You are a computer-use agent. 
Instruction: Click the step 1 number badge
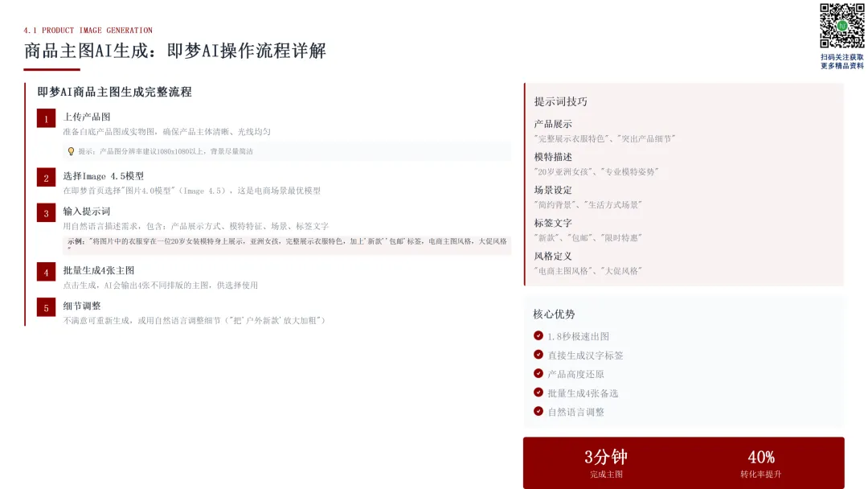46,118
